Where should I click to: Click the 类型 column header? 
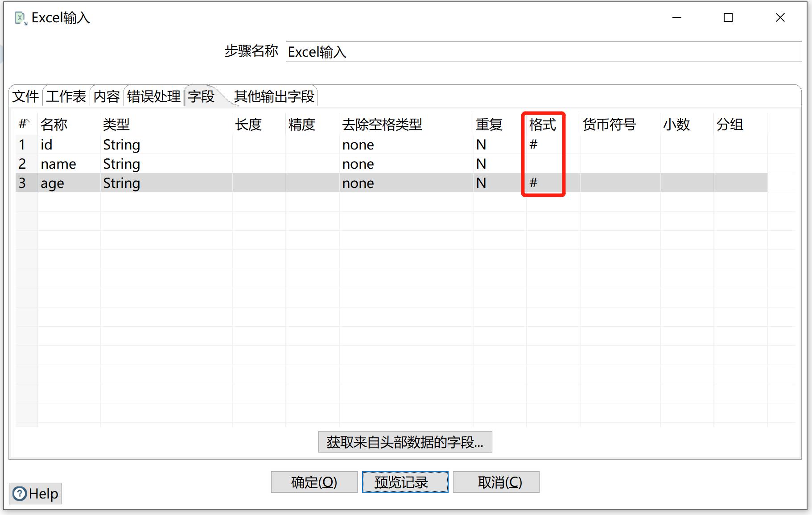coord(166,124)
